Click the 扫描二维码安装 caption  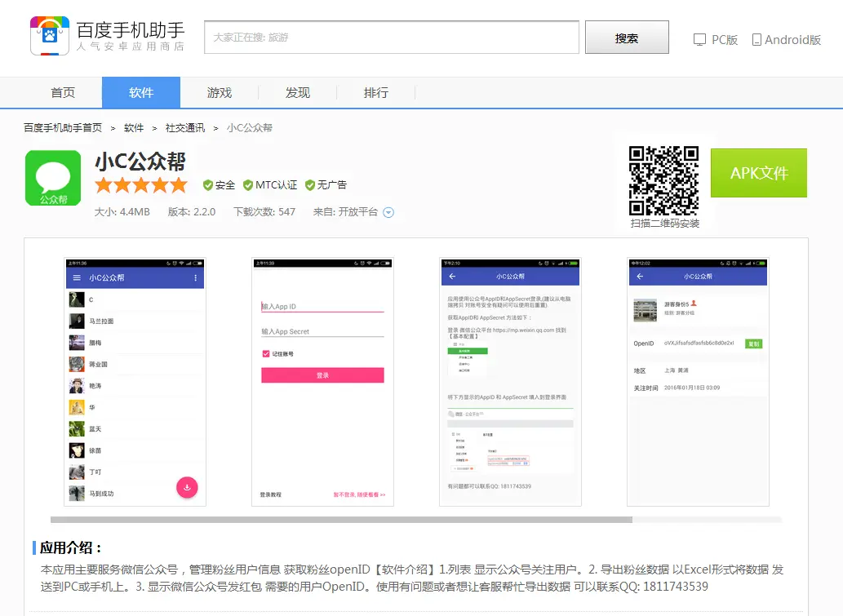point(665,223)
